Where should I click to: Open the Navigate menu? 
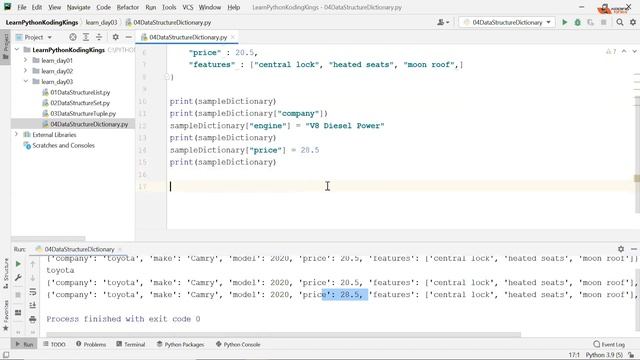click(x=78, y=7)
